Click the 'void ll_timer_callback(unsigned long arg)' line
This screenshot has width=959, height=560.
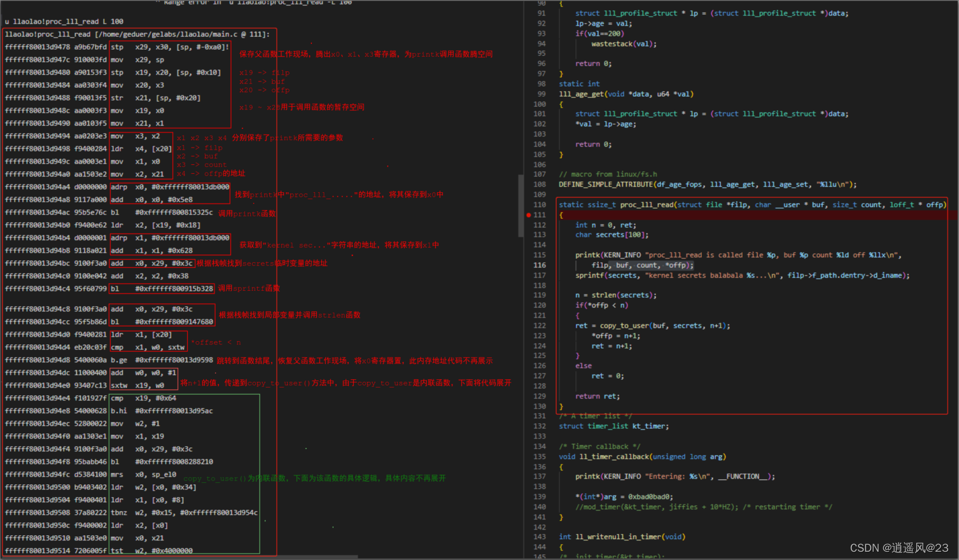coord(642,457)
